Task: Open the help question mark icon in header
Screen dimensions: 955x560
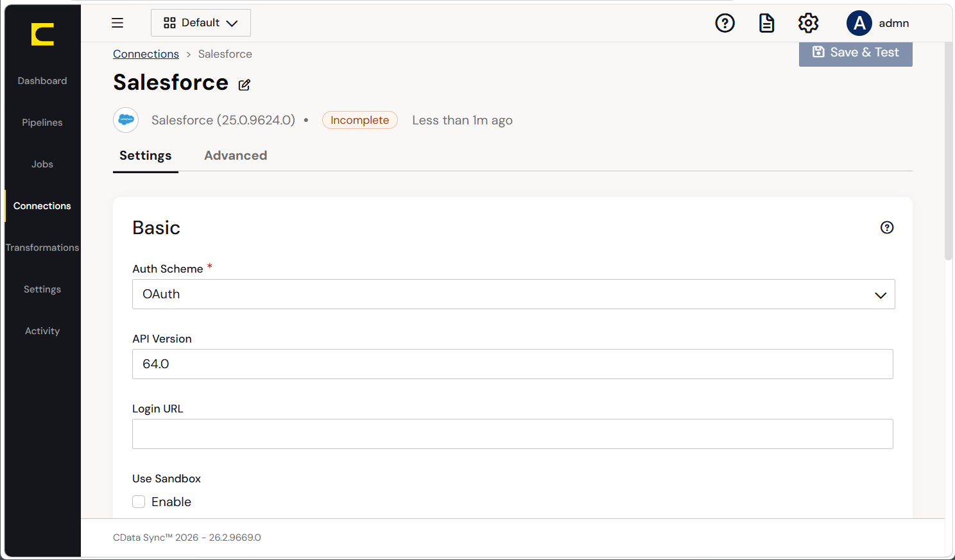Action: 725,23
